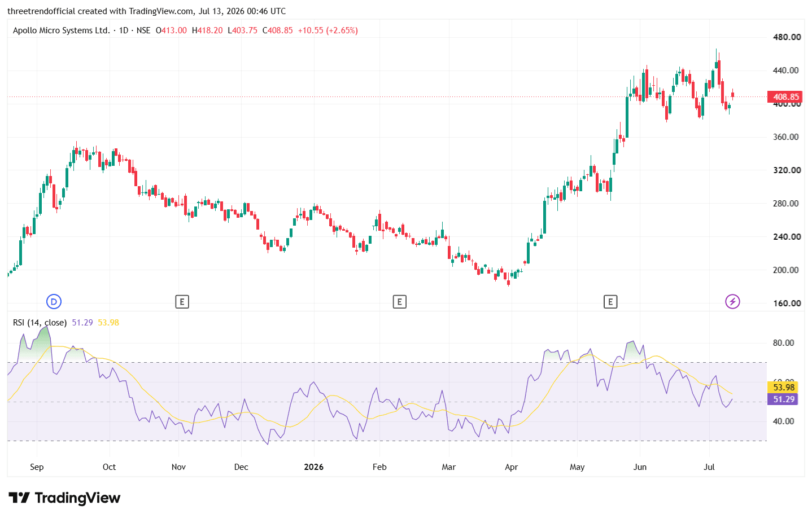
Task: Click the "Oct" label on the time axis
Action: [x=110, y=467]
